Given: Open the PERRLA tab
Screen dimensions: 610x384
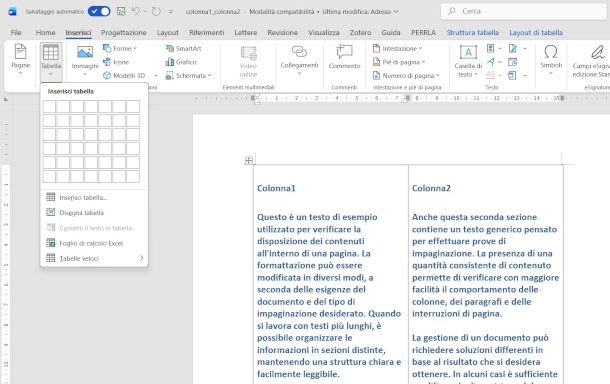Looking at the screenshot, I should [423, 33].
